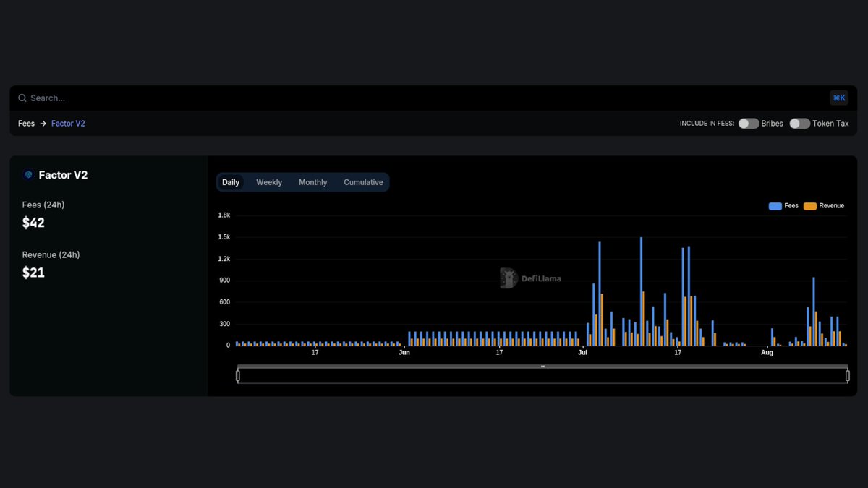Click the Aug axis label

click(x=767, y=353)
